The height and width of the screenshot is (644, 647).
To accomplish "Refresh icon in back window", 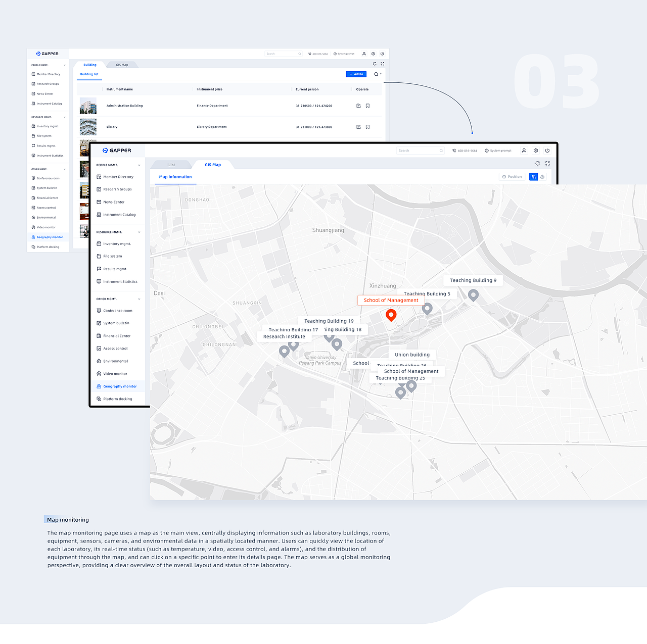I will pyautogui.click(x=375, y=64).
